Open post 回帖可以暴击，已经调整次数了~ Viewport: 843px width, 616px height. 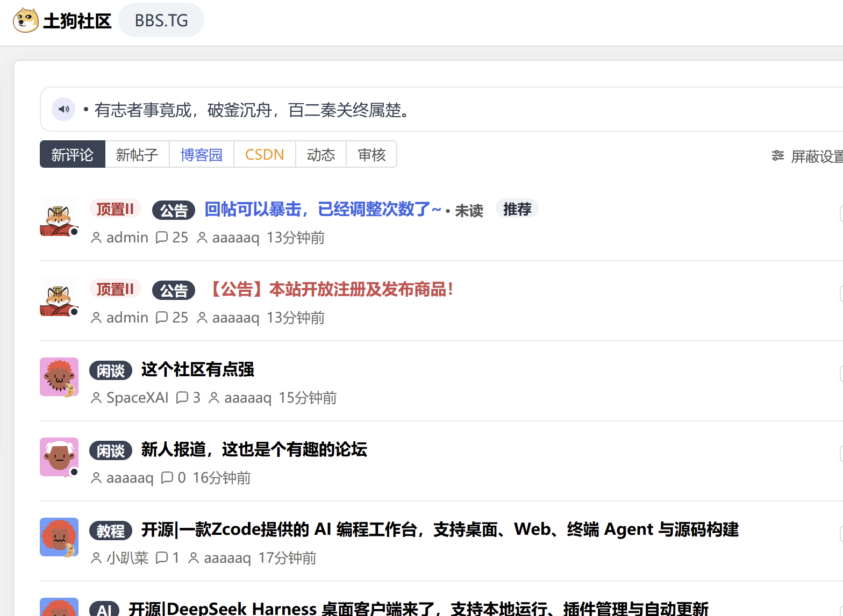[323, 209]
